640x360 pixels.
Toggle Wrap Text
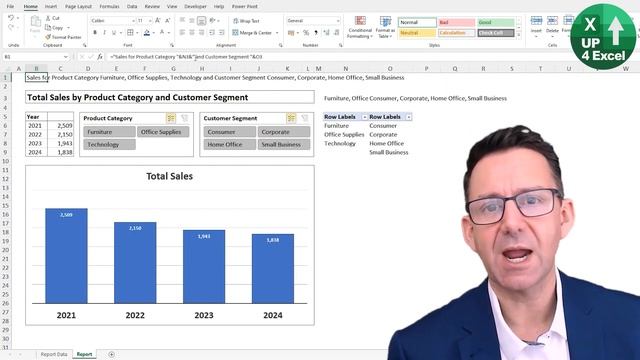pyautogui.click(x=246, y=21)
